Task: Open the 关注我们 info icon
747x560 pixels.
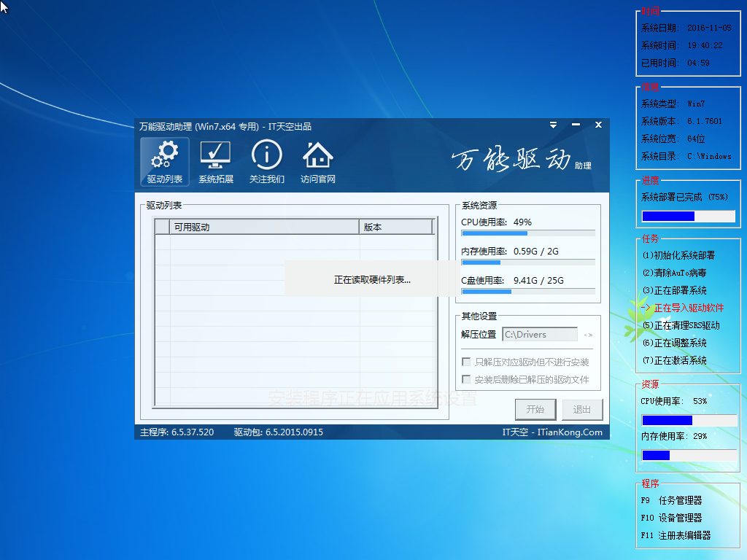Action: [267, 161]
